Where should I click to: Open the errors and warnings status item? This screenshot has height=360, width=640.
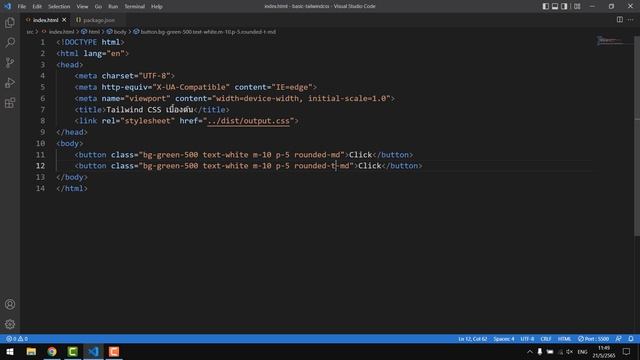17,339
